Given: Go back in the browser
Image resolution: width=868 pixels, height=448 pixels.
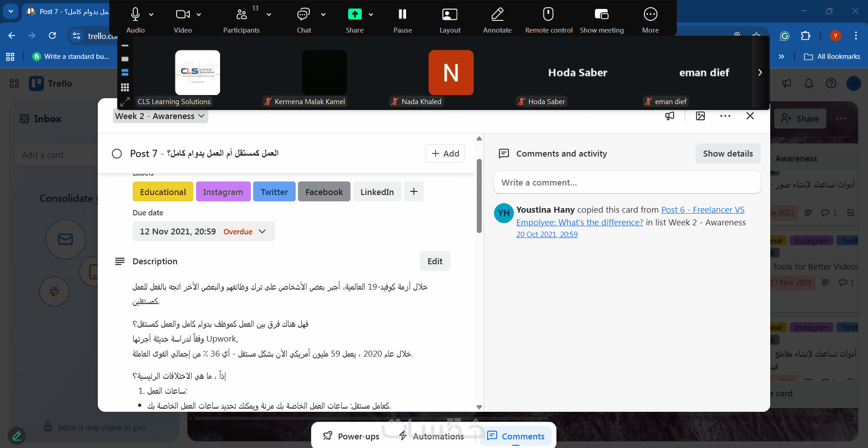Looking at the screenshot, I should [12, 36].
